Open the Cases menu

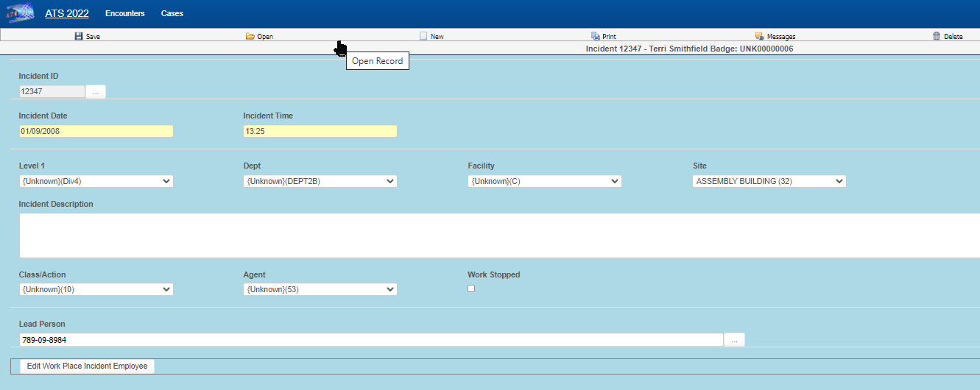pyautogui.click(x=172, y=13)
